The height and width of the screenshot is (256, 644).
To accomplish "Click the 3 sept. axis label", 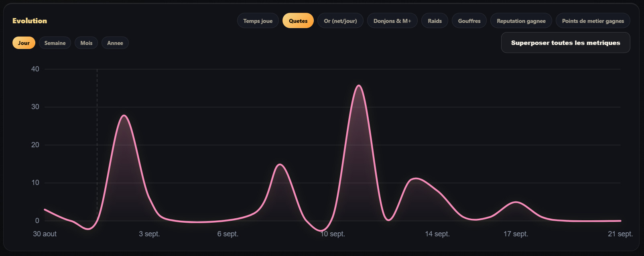I will 149,234.
